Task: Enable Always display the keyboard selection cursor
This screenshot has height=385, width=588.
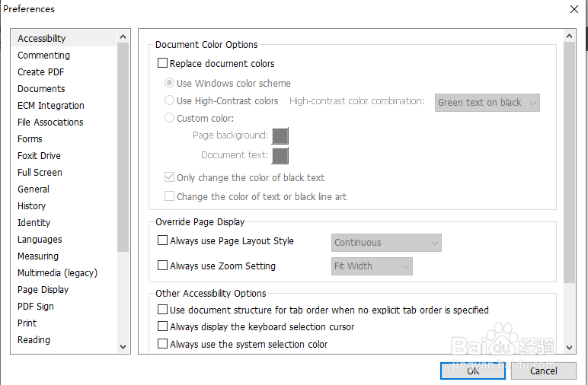Action: click(x=162, y=327)
